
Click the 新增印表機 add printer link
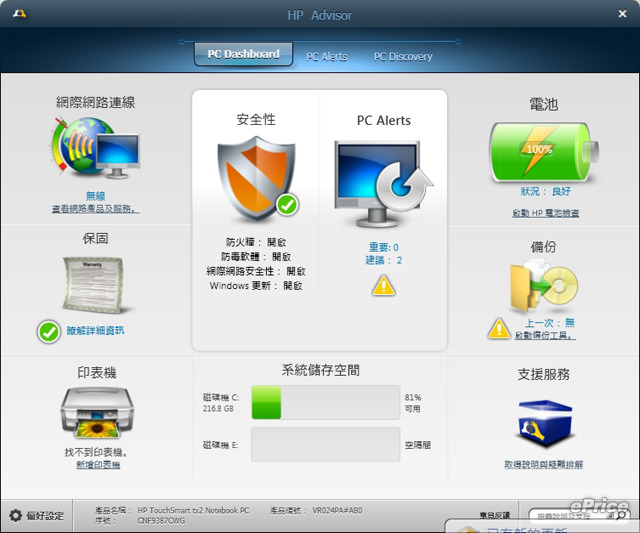[x=98, y=465]
